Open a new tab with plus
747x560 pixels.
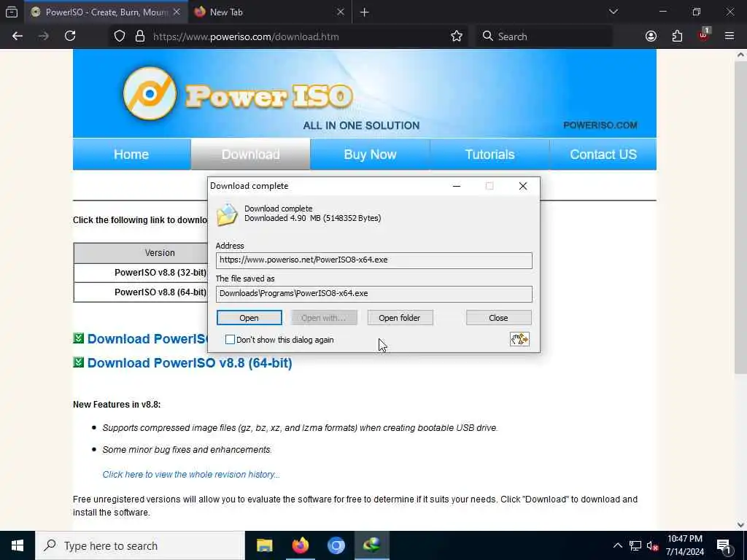click(x=365, y=12)
